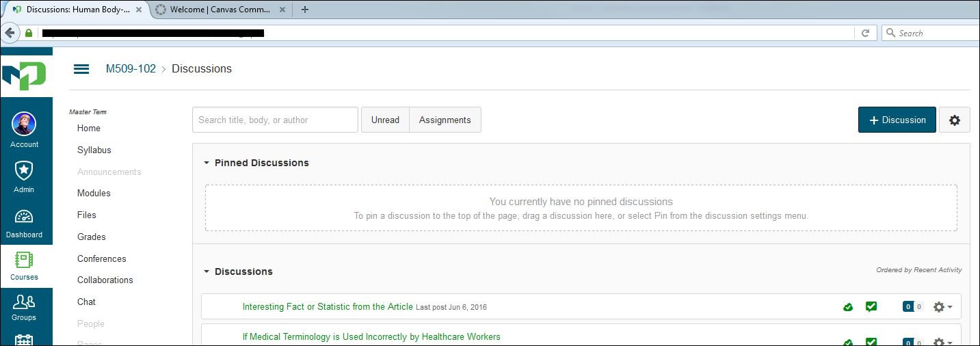Toggle the subscribed checkmark for the Interesting Fact discussion
Screen dimensions: 980x346
[x=871, y=306]
